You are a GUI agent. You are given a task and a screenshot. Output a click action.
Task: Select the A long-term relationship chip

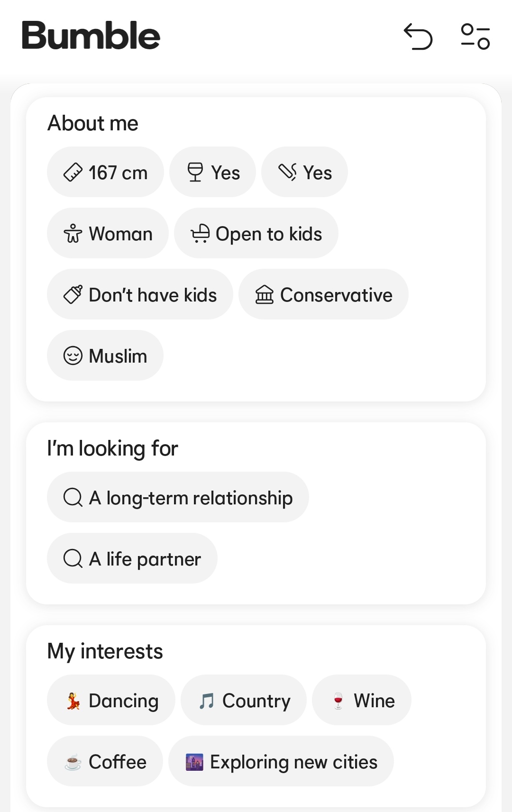178,497
